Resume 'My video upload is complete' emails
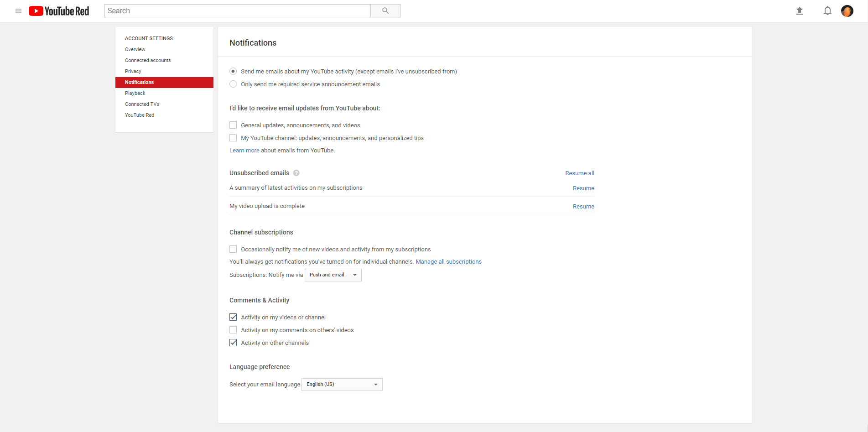868x432 pixels. [583, 207]
